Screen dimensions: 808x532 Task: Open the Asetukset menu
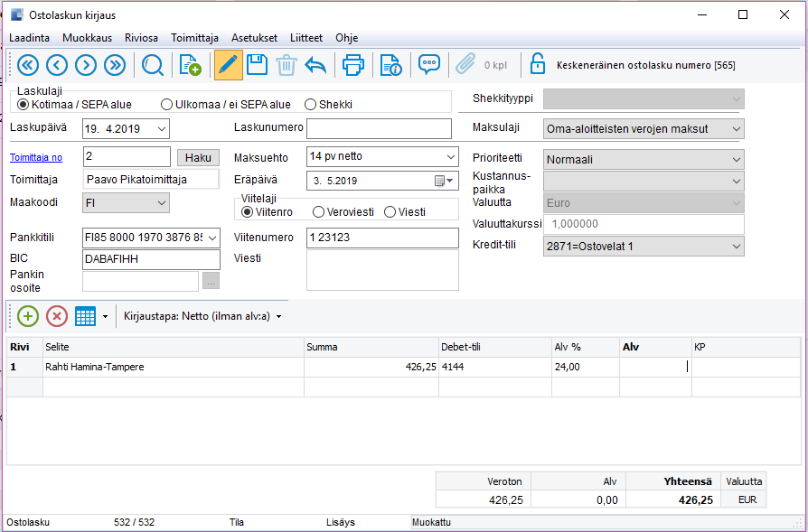(x=254, y=38)
